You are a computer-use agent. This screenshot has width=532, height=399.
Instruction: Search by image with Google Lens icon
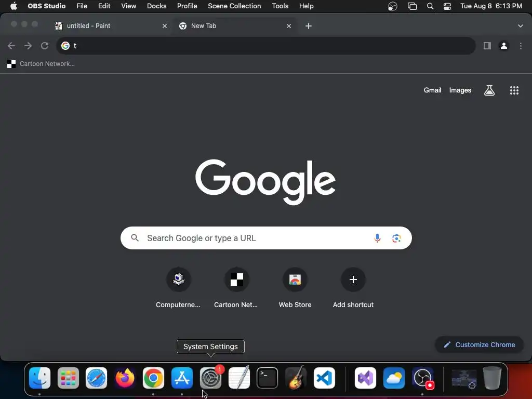pyautogui.click(x=396, y=238)
